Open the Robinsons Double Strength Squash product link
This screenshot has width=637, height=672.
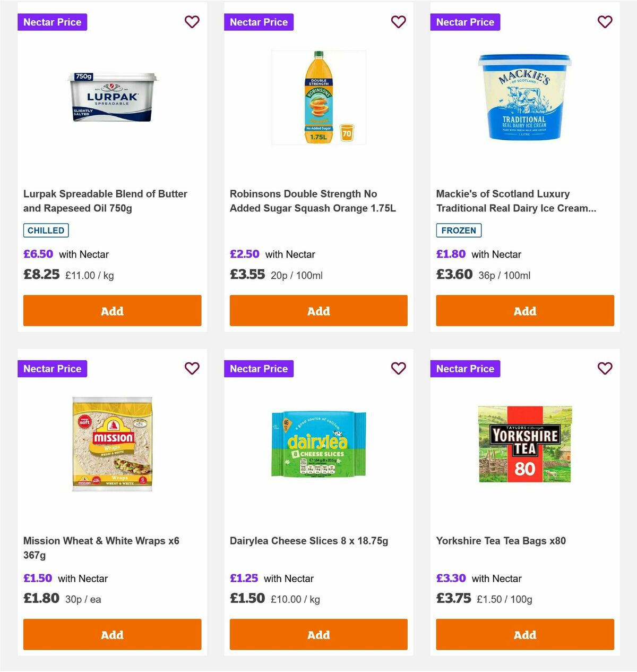coord(311,201)
